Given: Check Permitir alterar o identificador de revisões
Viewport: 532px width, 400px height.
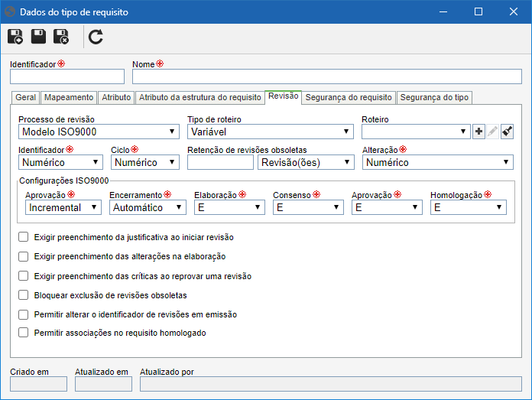Looking at the screenshot, I should 24,314.
